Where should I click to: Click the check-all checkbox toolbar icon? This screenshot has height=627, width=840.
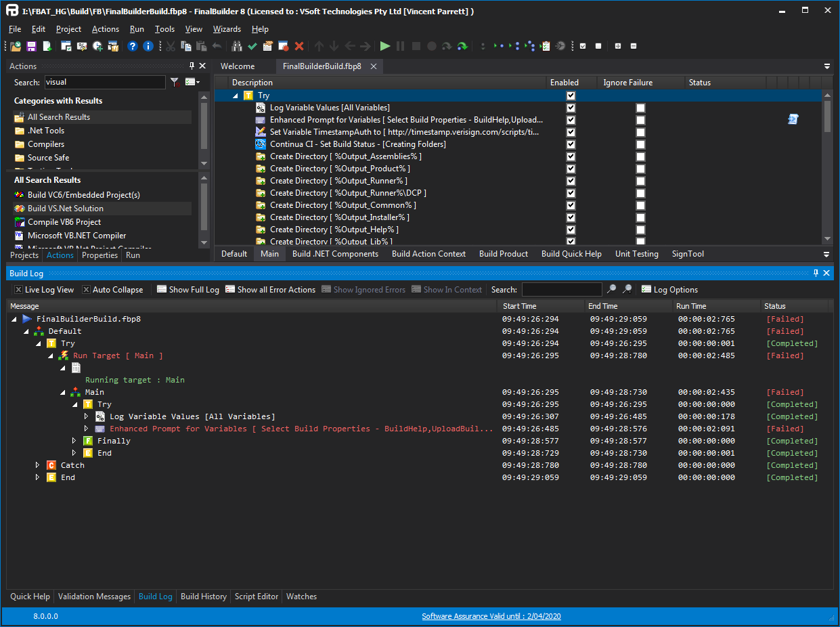582,46
